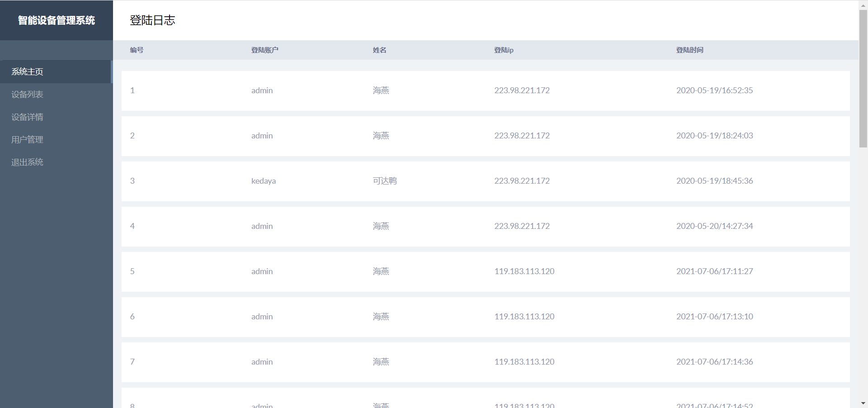This screenshot has width=868, height=408.
Task: Click 退出系统 to log out
Action: (27, 162)
